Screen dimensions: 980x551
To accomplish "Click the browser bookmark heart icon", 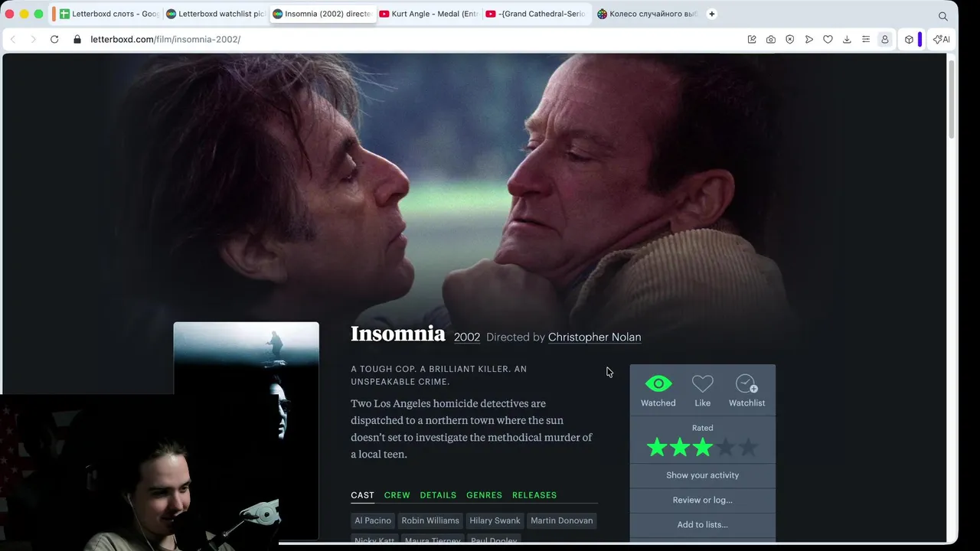I will (x=828, y=39).
